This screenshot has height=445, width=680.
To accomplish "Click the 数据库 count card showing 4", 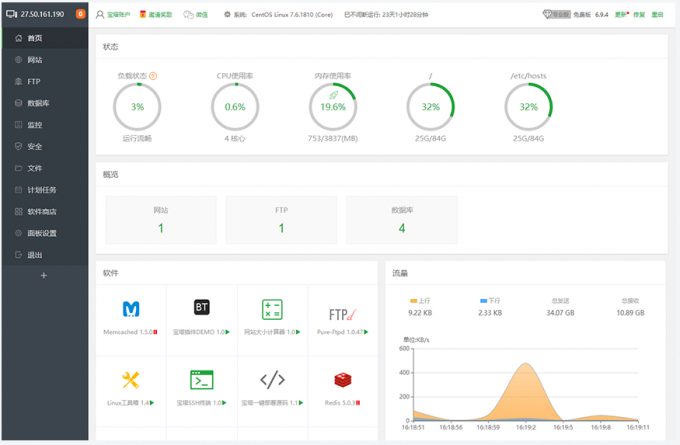I will (x=401, y=220).
